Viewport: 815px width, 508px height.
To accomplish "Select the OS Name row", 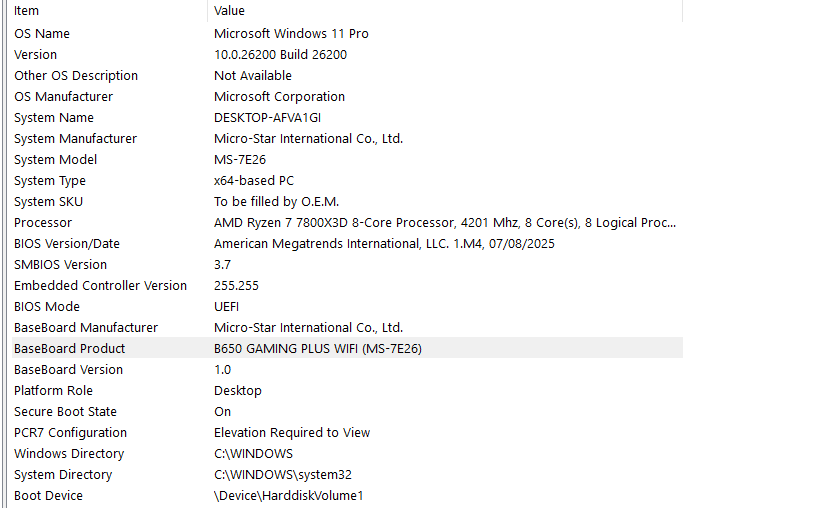I will (42, 34).
